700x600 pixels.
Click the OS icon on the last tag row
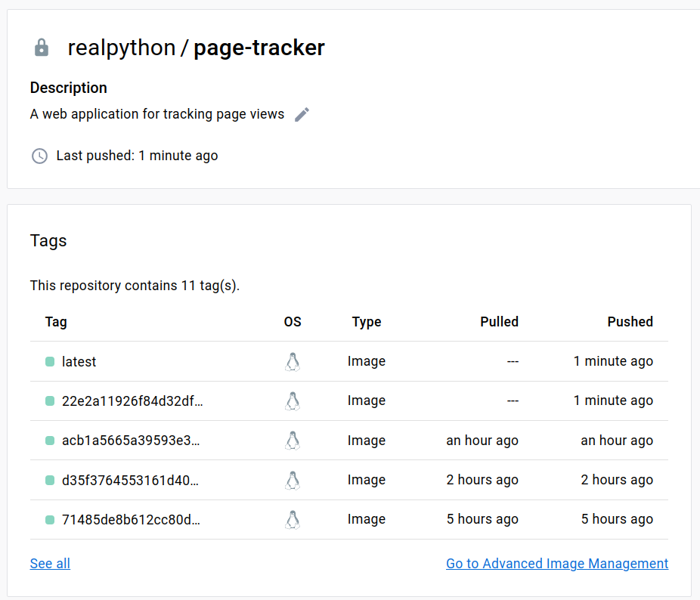coord(293,519)
